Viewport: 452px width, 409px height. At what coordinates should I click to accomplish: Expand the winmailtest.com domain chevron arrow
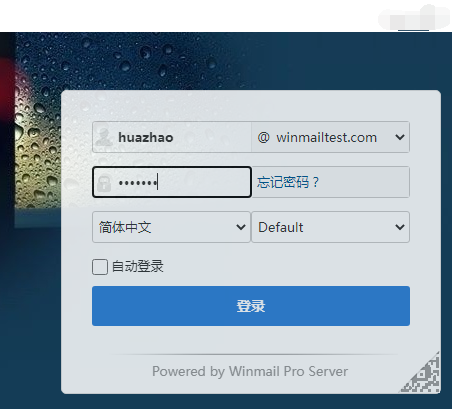tap(400, 137)
